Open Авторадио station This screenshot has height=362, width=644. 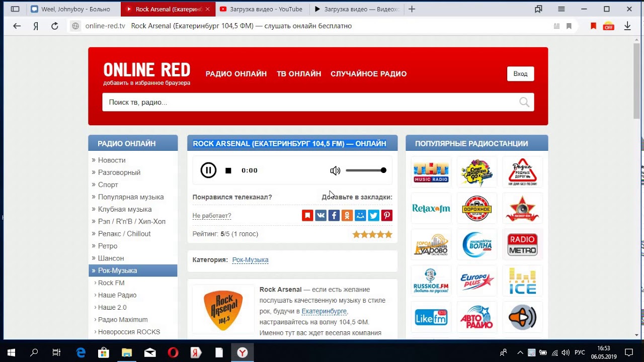click(477, 317)
